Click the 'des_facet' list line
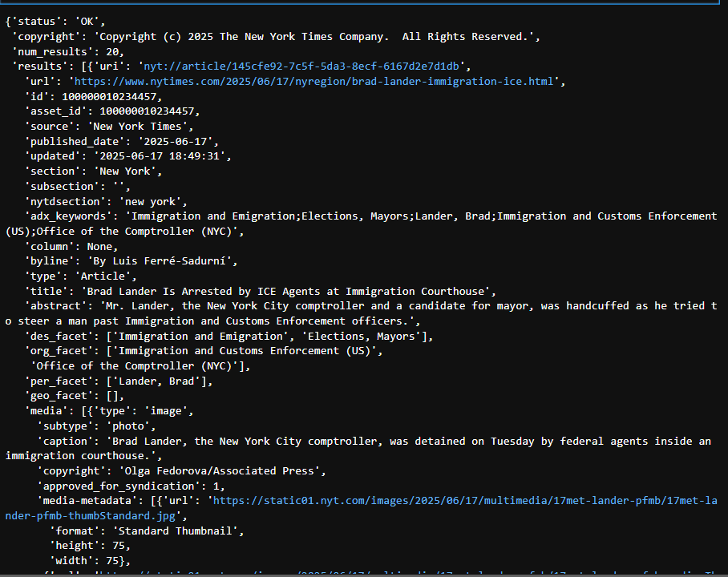Image resolution: width=728 pixels, height=577 pixels. (229, 336)
